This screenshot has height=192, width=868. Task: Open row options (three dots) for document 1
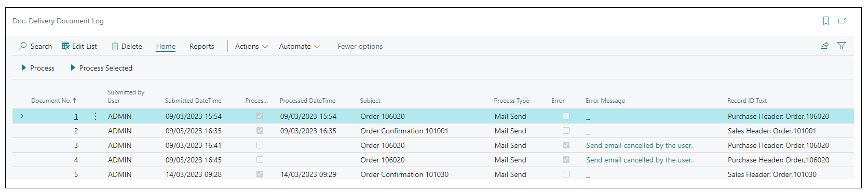[95, 116]
